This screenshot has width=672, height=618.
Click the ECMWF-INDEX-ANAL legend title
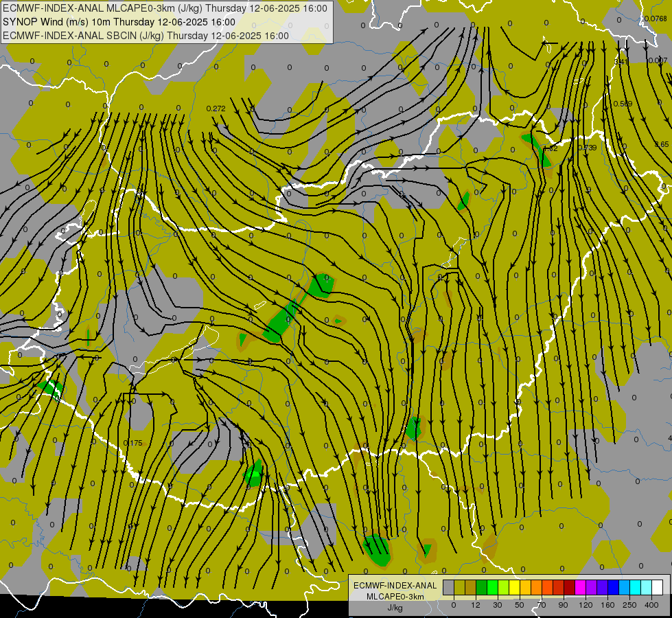[x=395, y=586]
